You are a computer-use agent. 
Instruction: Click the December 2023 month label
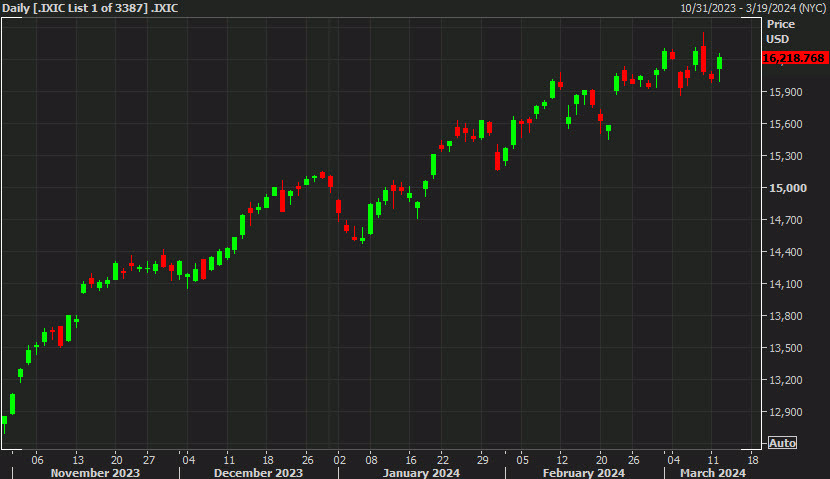258,473
